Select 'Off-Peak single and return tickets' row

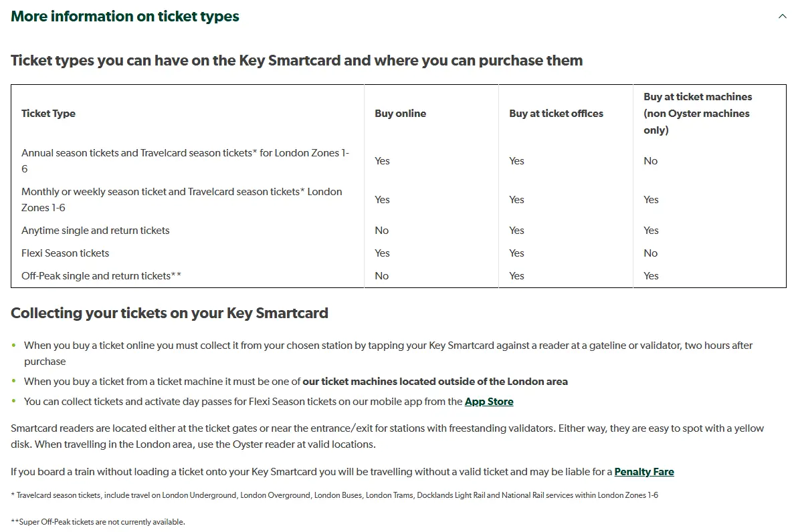point(101,276)
